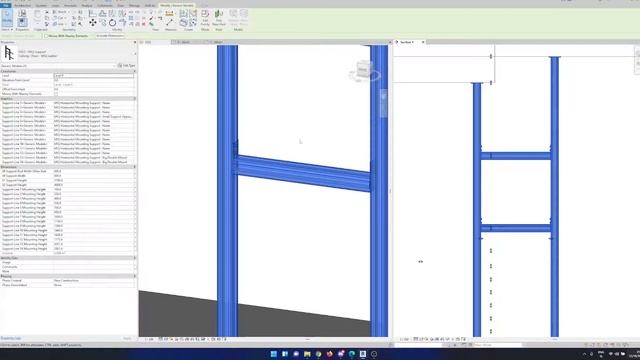This screenshot has height=360, width=640.
Task: Open Firefox from the taskbar
Action: (329, 354)
